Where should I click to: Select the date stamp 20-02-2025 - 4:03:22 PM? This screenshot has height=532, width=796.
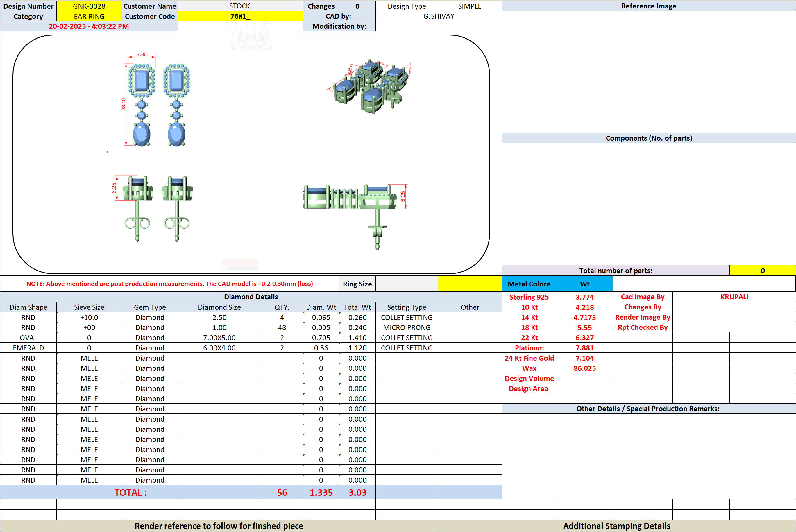[89, 26]
